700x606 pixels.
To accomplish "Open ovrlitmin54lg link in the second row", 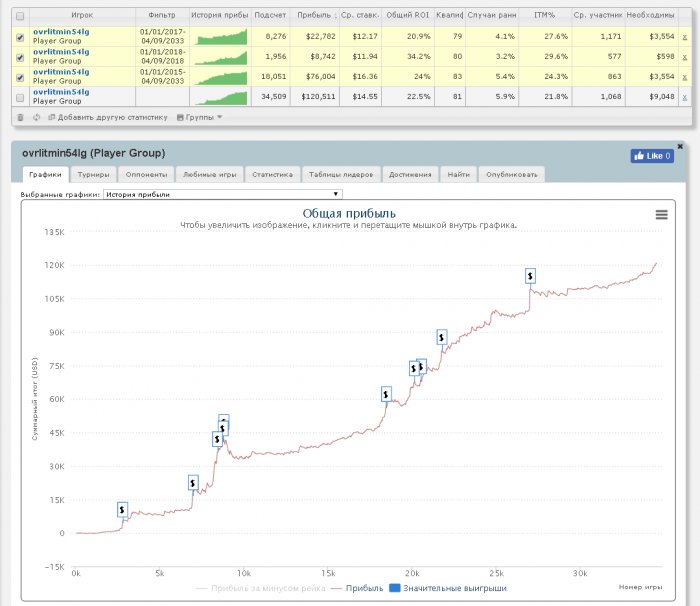I will [x=61, y=52].
